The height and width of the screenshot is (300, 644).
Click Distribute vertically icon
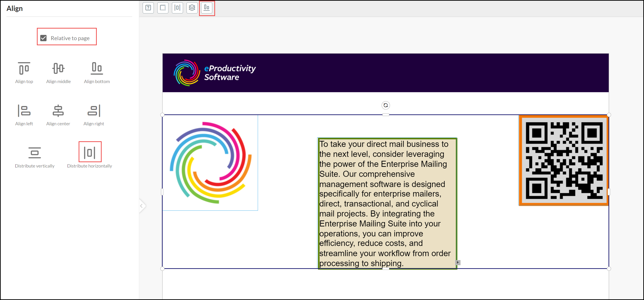coord(35,153)
